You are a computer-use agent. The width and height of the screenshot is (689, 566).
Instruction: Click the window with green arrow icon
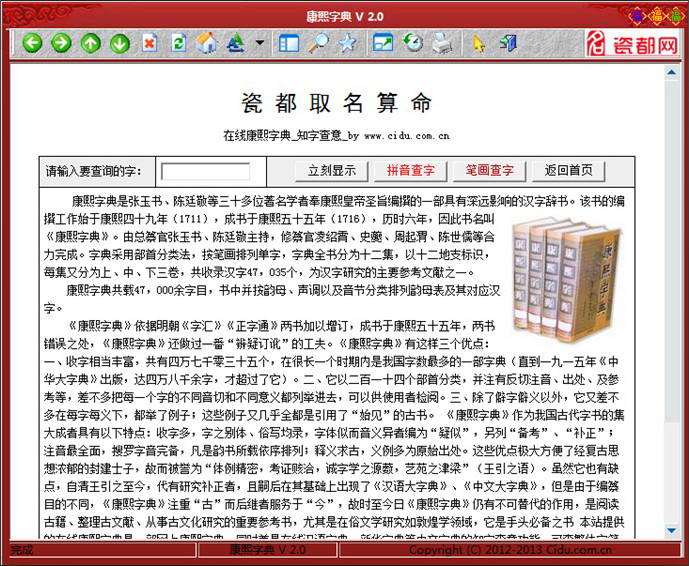tap(383, 43)
